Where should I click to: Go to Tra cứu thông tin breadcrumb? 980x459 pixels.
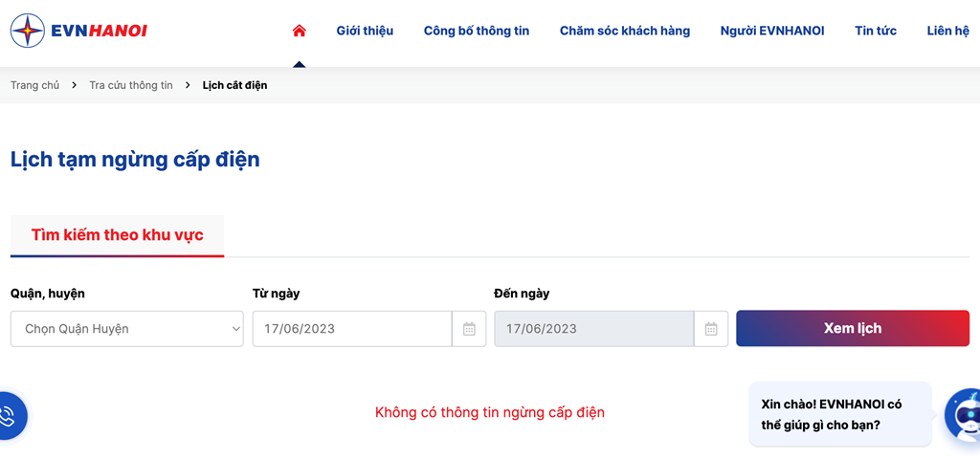[x=131, y=85]
